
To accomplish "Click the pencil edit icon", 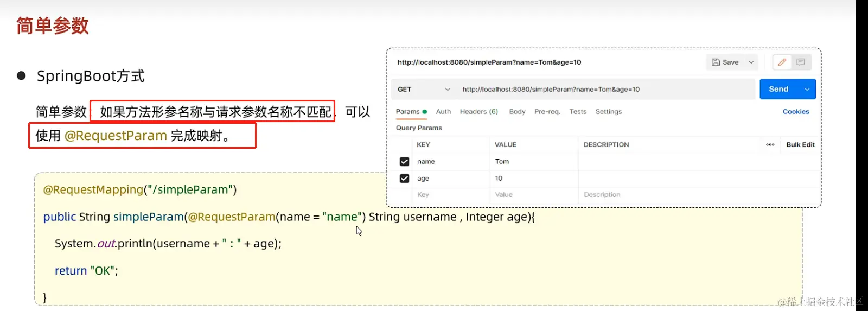I will (x=782, y=62).
